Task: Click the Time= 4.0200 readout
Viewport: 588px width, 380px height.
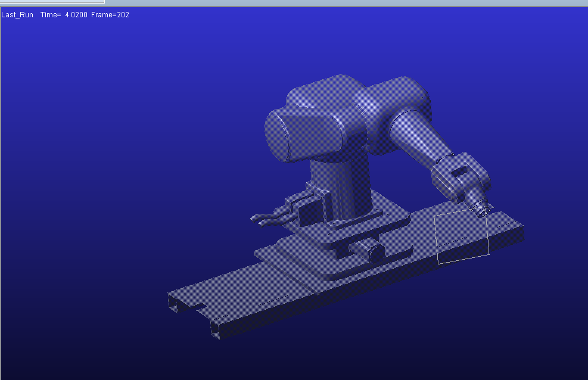Action: coord(64,15)
